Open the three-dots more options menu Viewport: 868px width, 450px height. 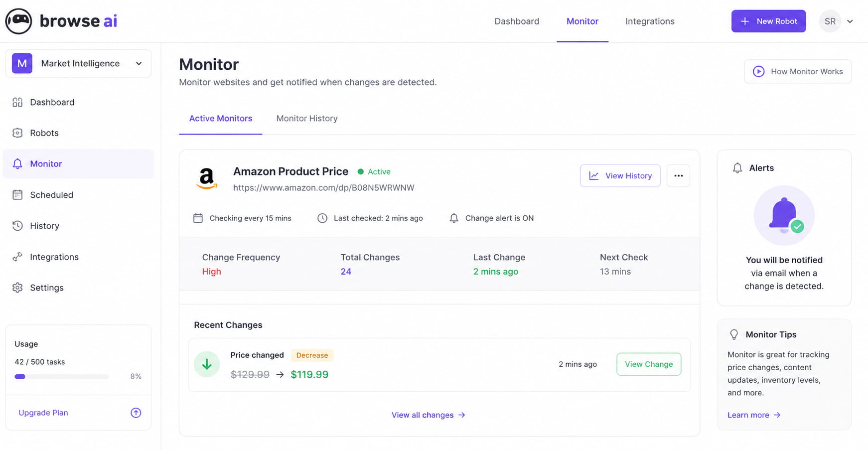tap(678, 176)
